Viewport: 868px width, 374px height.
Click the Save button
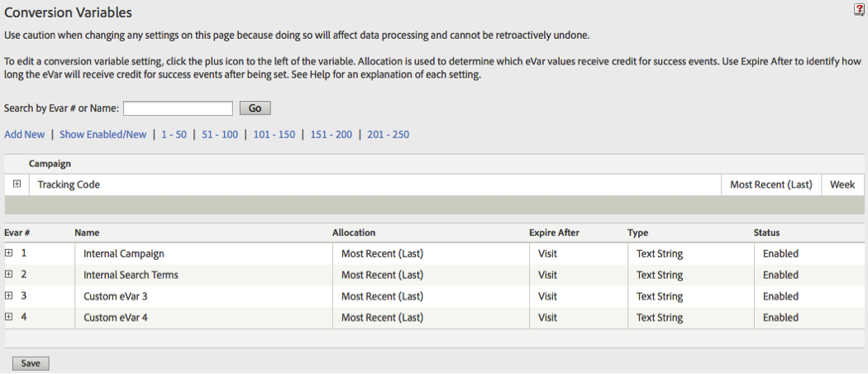31,363
